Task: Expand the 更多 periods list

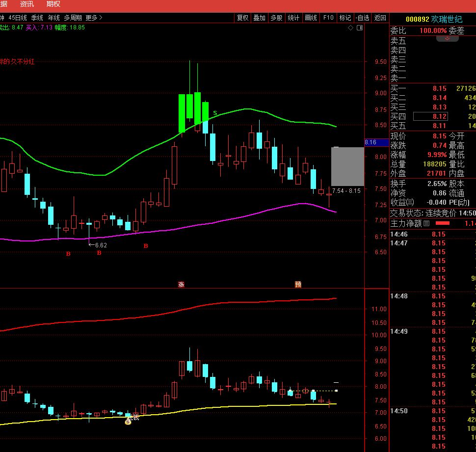Action: tap(94, 18)
